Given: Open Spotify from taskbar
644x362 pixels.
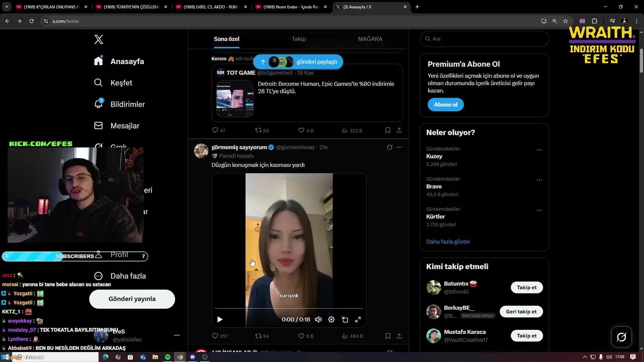Looking at the screenshot, I should (x=168, y=357).
